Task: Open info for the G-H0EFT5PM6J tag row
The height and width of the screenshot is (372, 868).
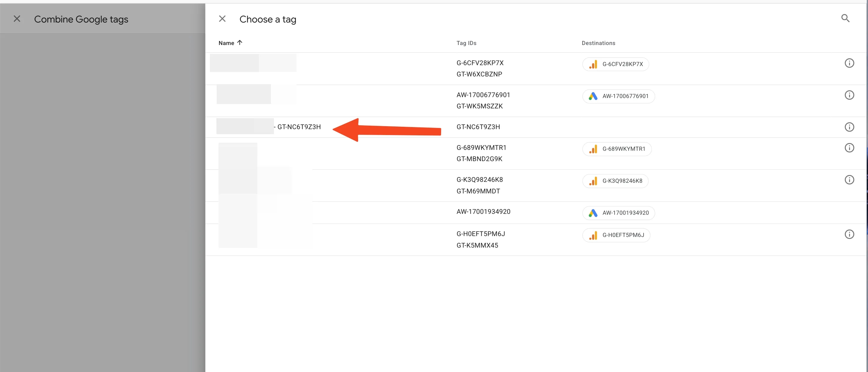Action: tap(849, 234)
